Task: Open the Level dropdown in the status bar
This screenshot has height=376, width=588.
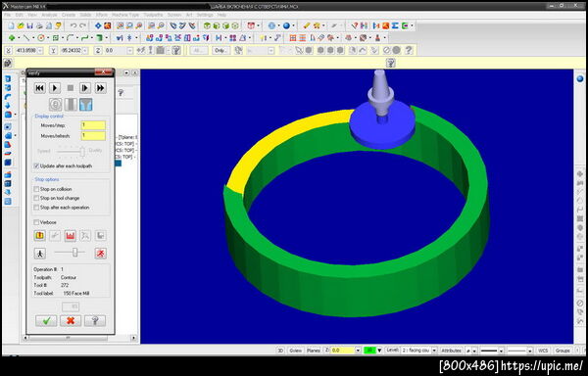Action: (x=434, y=351)
